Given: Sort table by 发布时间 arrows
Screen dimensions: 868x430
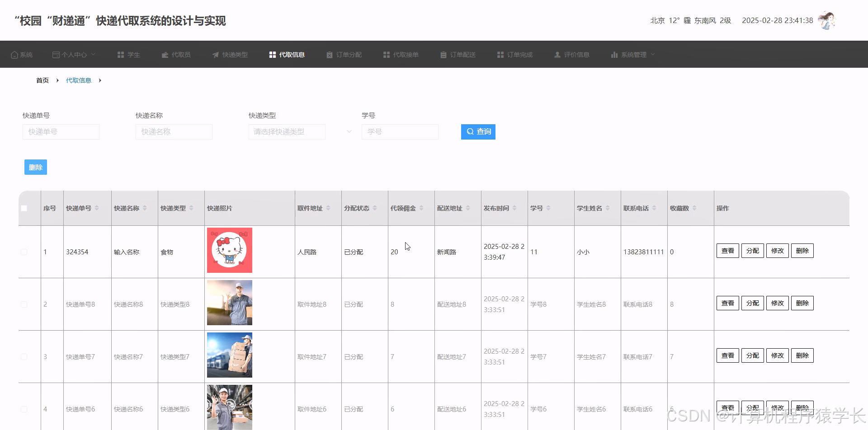Looking at the screenshot, I should [x=514, y=208].
